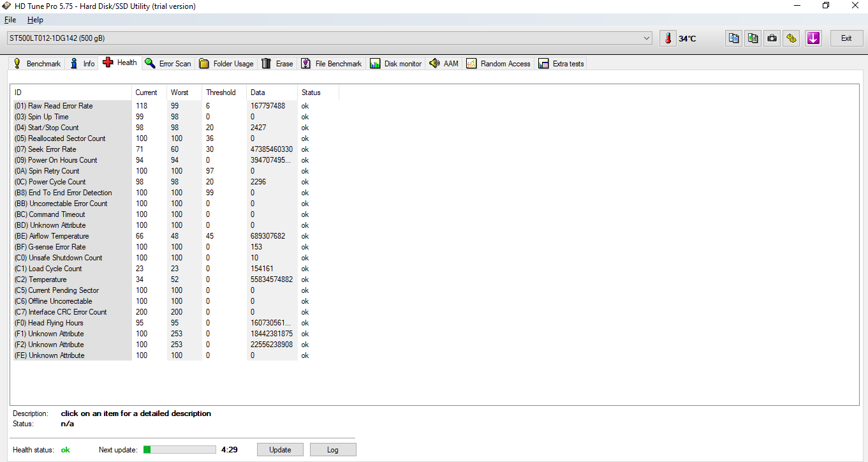868x462 pixels.
Task: Go to the Extra tests tab
Action: 561,63
